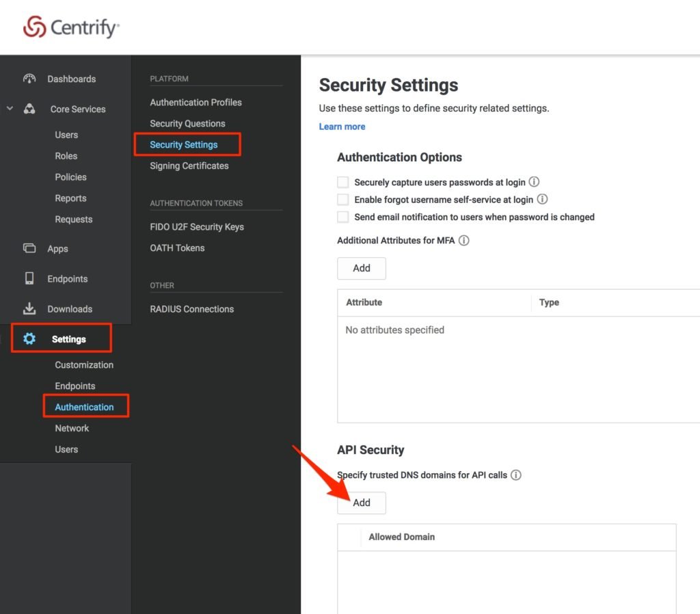Click the Endpoints device icon
The width and height of the screenshot is (700, 614).
(29, 278)
